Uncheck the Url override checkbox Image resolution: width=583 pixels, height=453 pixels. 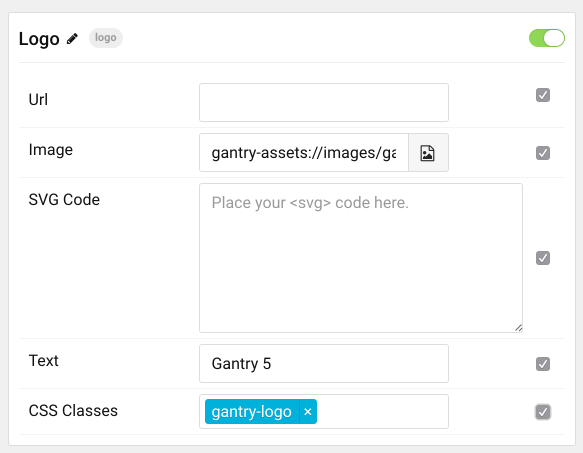pyautogui.click(x=543, y=95)
